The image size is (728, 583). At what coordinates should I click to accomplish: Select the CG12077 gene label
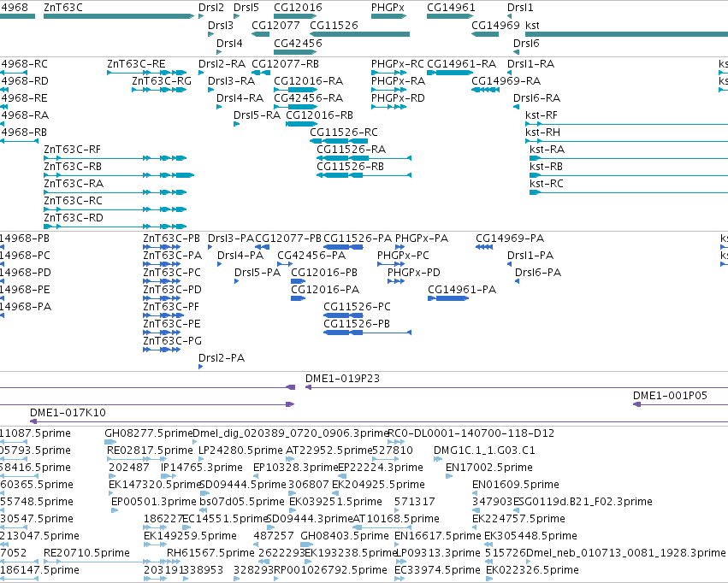(x=275, y=25)
